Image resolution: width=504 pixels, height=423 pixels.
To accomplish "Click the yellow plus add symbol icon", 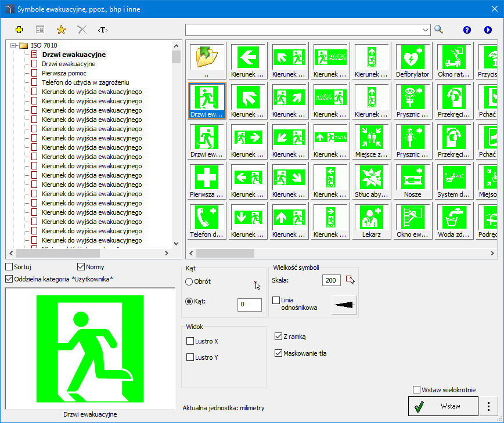I will point(19,30).
